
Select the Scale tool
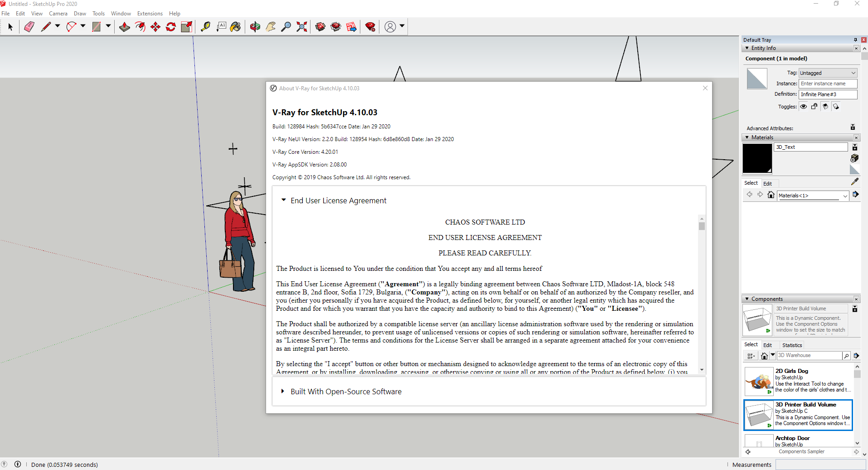tap(186, 27)
